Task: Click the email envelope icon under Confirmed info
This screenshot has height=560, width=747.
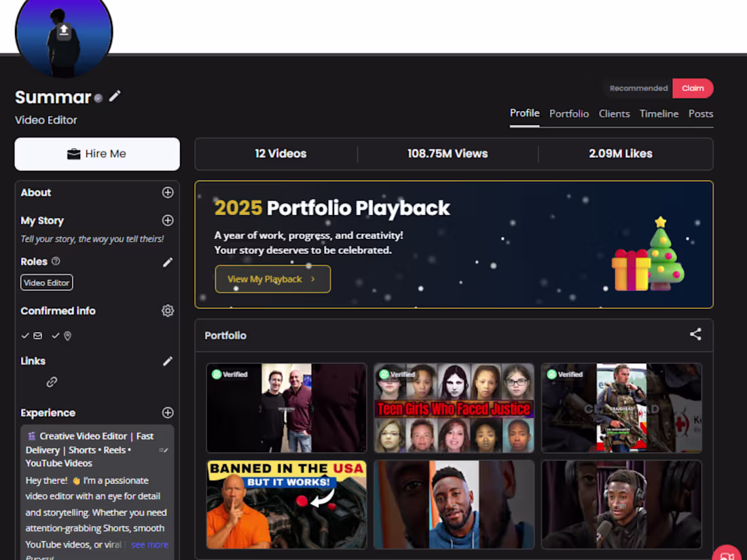Action: coord(37,335)
